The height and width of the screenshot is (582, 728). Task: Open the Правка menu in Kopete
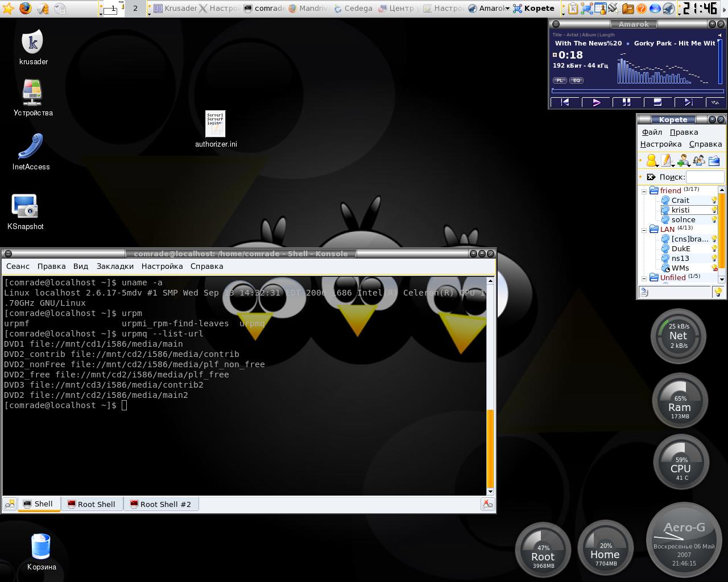[684, 132]
